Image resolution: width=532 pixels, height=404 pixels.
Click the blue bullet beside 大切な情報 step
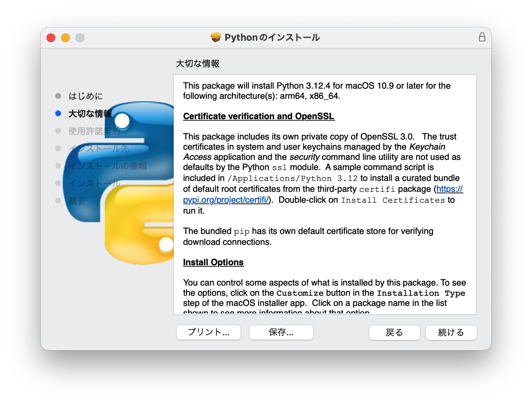pos(58,113)
